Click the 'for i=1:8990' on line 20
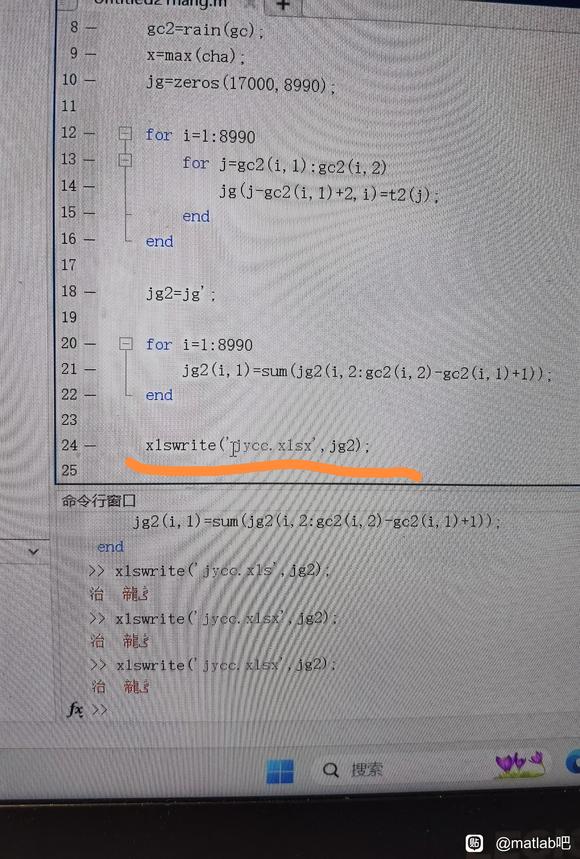The height and width of the screenshot is (859, 580). coord(199,345)
